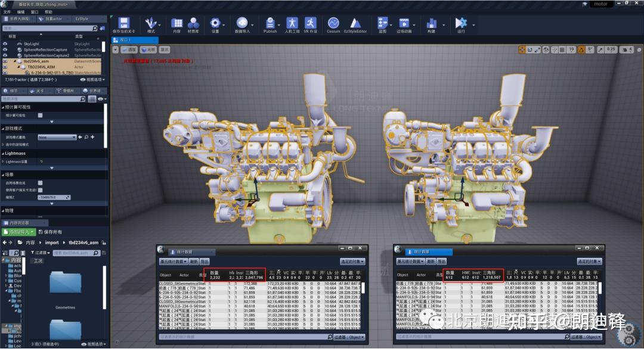Toggle grid snapping in the viewport
644x349 pixels.
pos(563,49)
